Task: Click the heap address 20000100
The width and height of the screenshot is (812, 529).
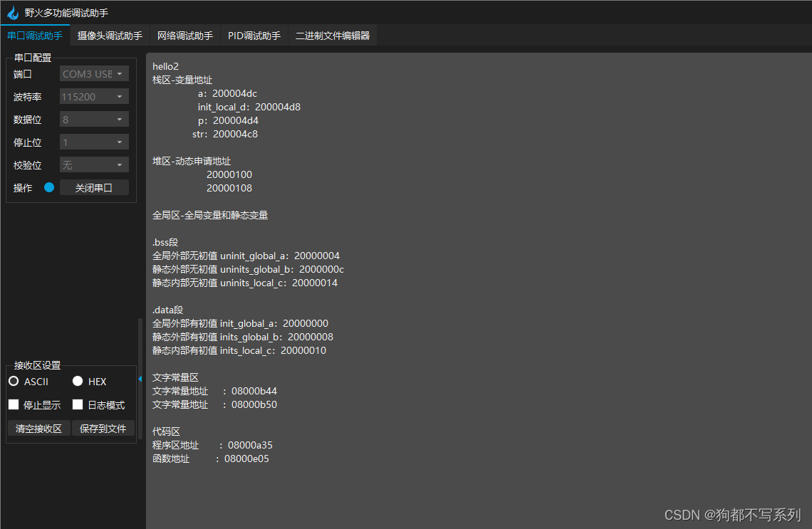Action: (229, 174)
